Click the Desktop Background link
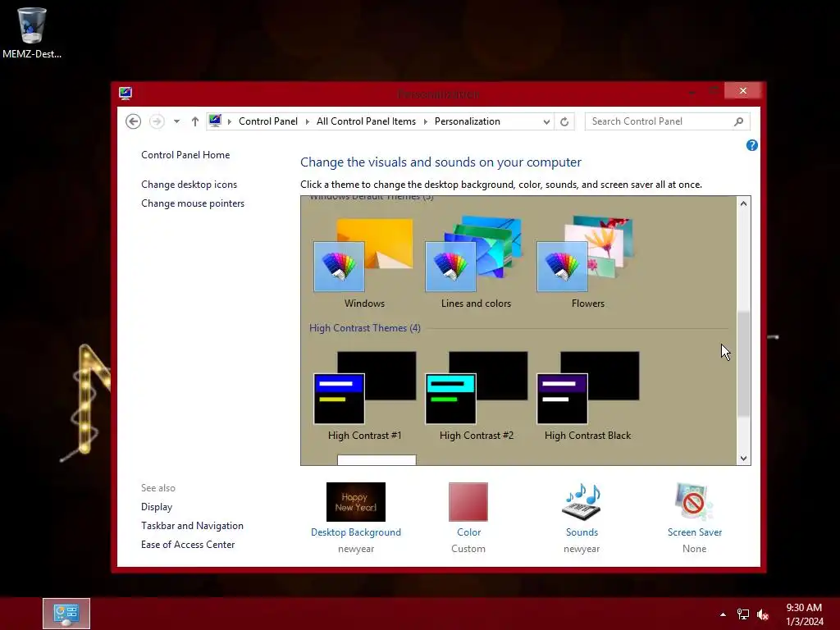 356,532
